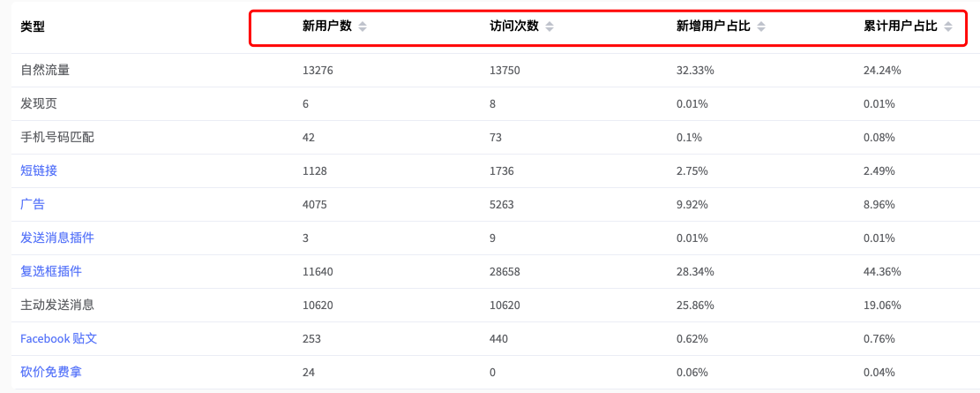
Task: Click the 25.86% cell
Action: tap(695, 306)
